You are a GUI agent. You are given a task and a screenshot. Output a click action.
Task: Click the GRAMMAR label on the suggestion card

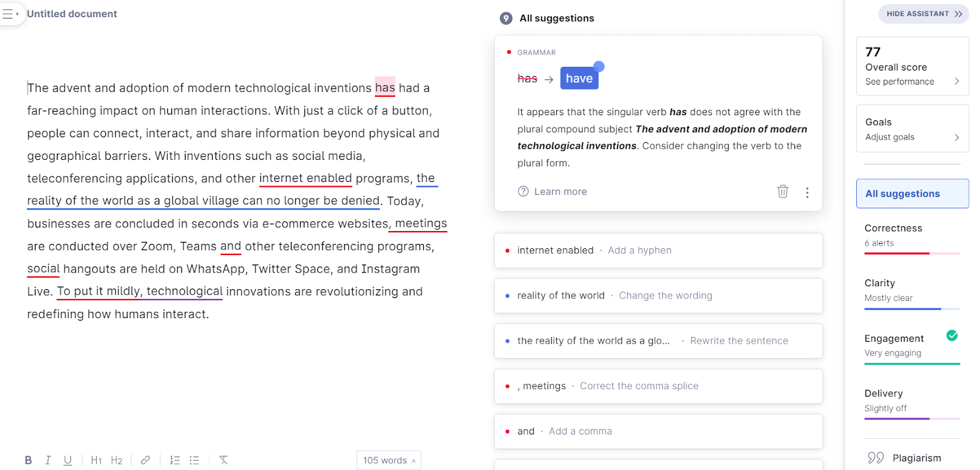537,53
